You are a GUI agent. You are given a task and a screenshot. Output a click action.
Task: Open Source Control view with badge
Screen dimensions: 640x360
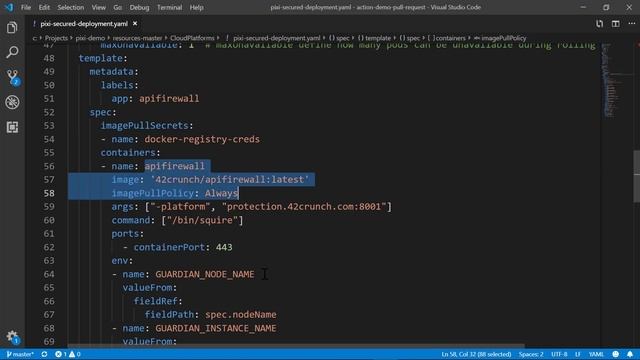(13, 77)
